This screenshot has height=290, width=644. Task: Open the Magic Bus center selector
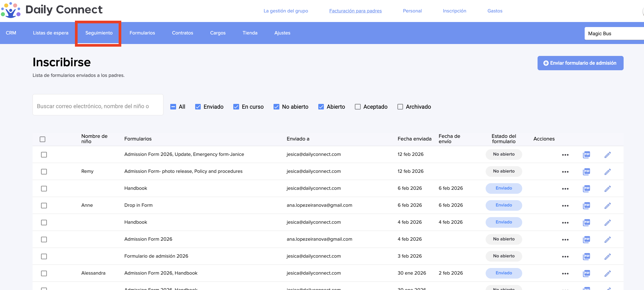pyautogui.click(x=614, y=34)
